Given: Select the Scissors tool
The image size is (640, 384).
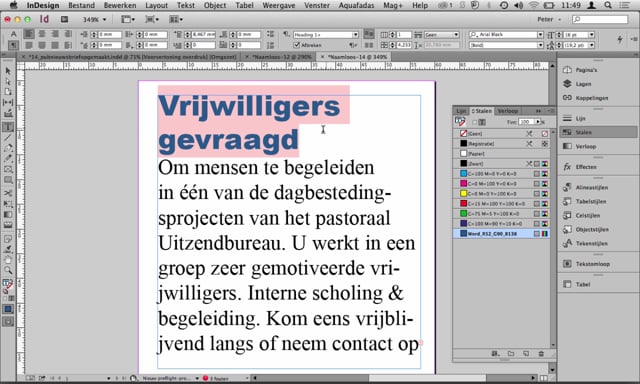Looking at the screenshot, I should [8, 193].
